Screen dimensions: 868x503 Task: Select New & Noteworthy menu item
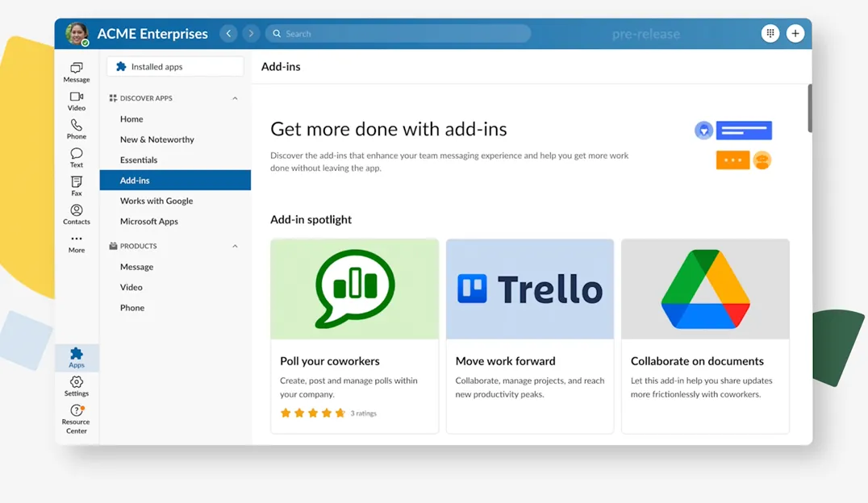(157, 139)
